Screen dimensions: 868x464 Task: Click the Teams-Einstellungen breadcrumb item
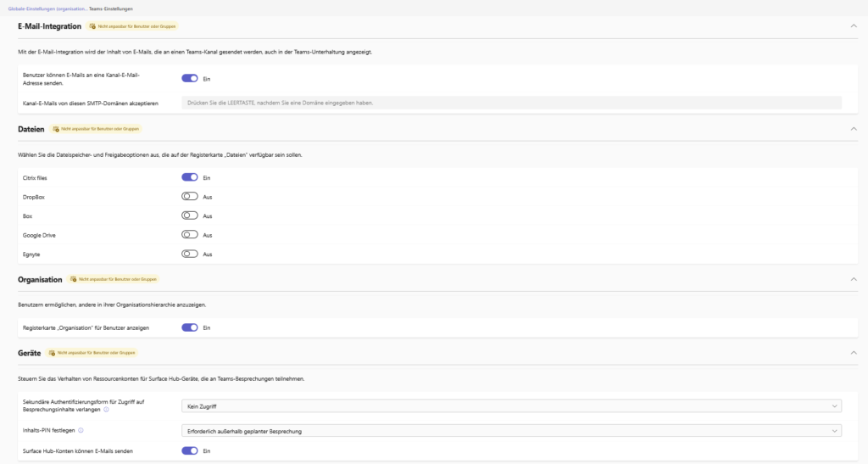pyautogui.click(x=110, y=8)
